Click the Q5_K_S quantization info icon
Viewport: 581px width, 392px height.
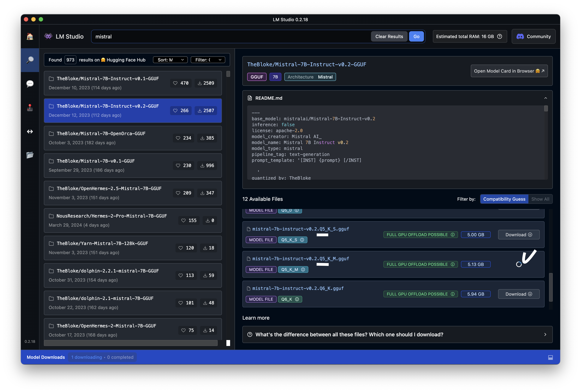[x=302, y=240]
